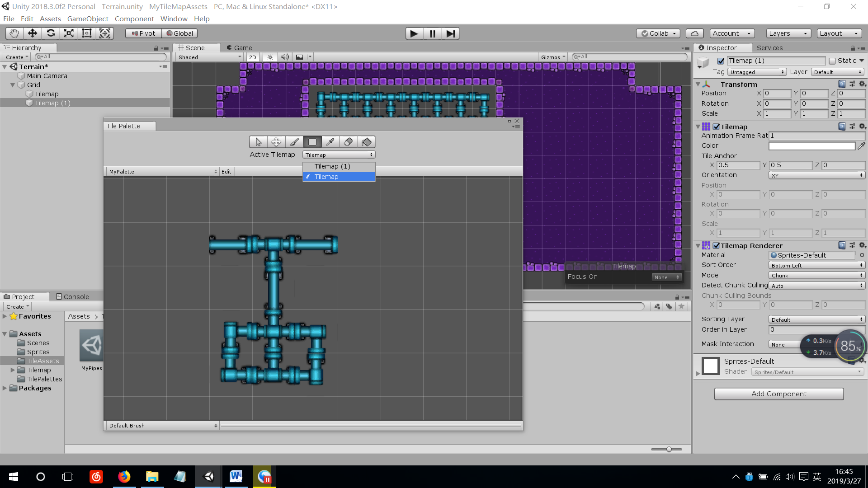868x488 pixels.
Task: Choose Tilemap (1) from Active Tilemap list
Action: click(332, 166)
